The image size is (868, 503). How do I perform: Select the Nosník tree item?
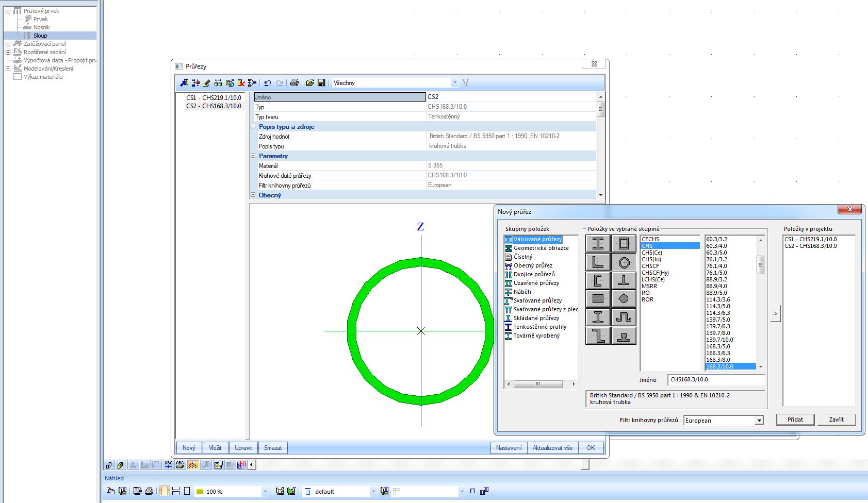coord(42,27)
